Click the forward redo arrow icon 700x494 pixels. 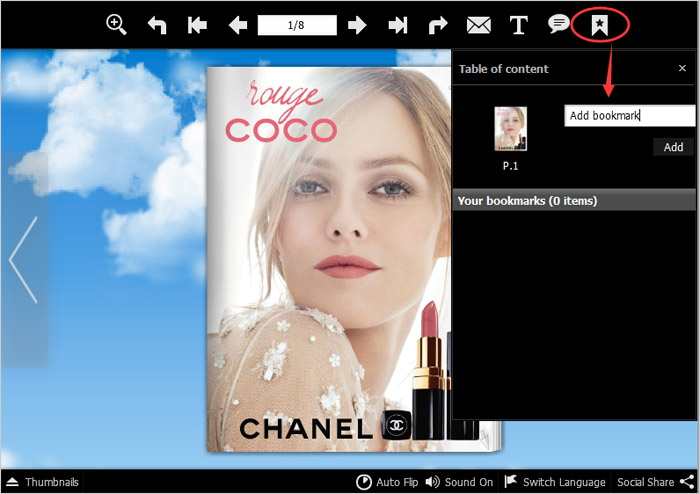(438, 25)
